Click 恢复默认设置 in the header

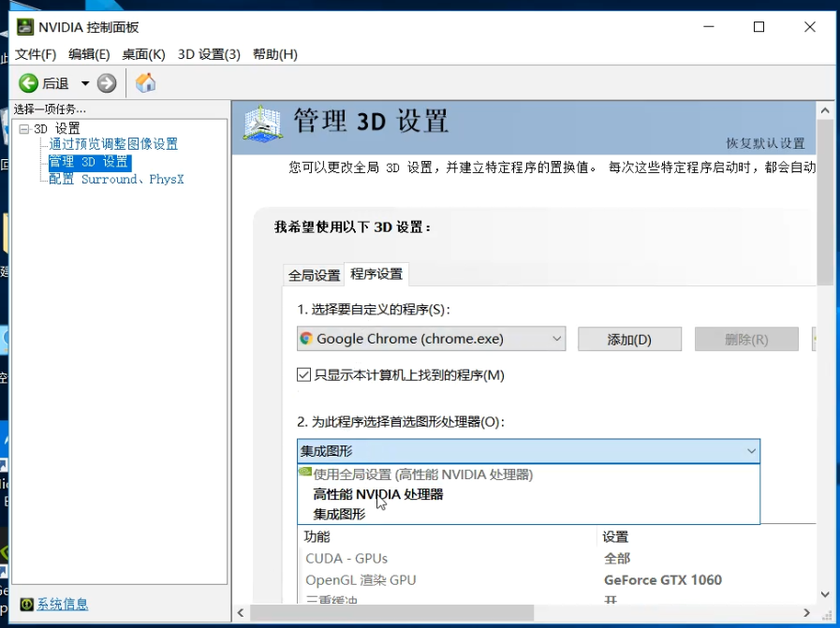(765, 143)
